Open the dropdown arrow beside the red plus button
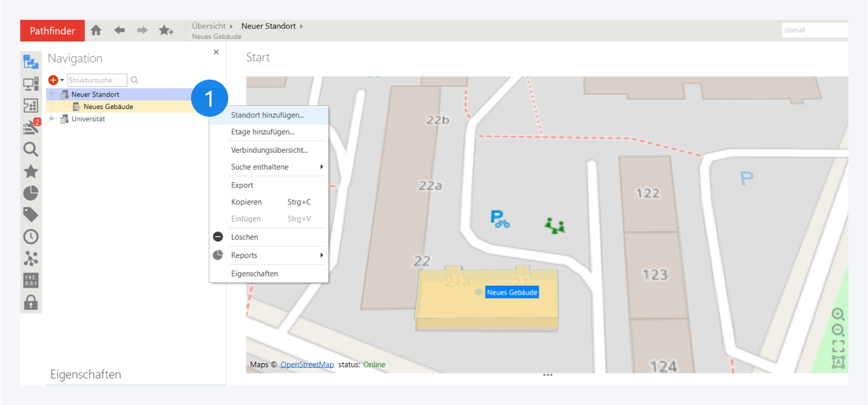The image size is (868, 405). [x=62, y=80]
